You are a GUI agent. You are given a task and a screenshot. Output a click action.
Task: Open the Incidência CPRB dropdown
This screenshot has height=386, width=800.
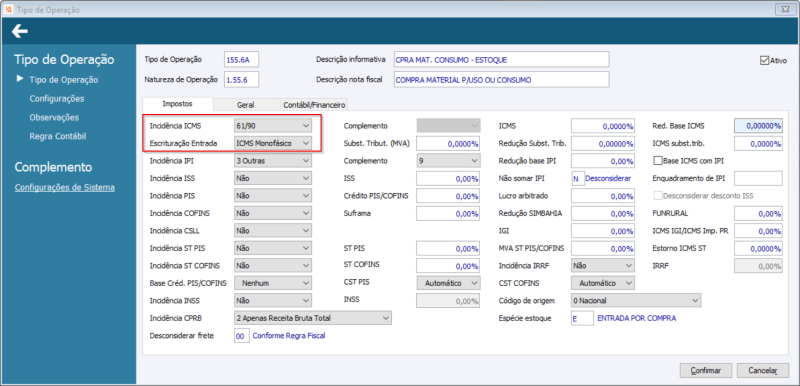pos(312,318)
